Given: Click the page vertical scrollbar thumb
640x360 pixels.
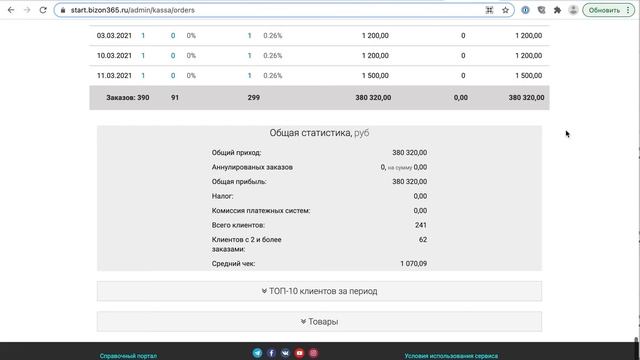Looking at the screenshot, I should click(x=636, y=340).
